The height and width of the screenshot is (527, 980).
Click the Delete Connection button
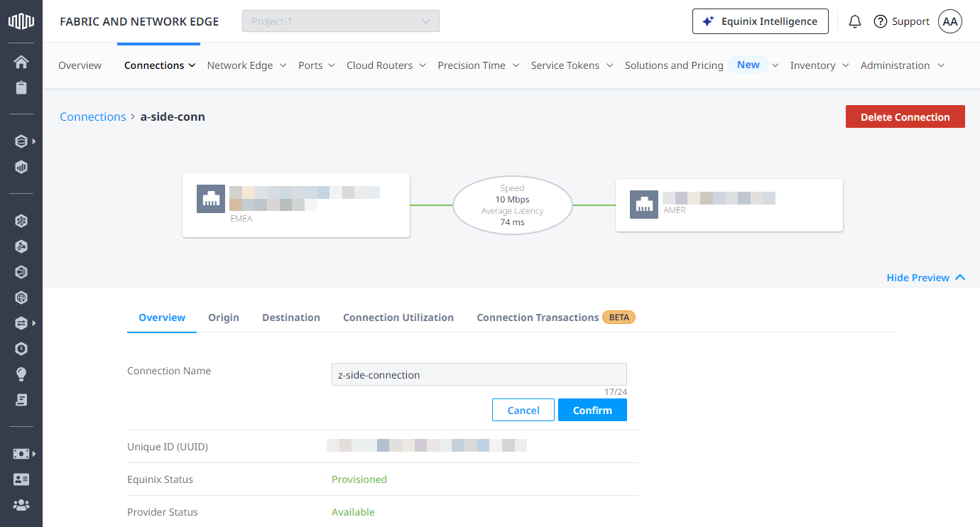[x=905, y=116]
